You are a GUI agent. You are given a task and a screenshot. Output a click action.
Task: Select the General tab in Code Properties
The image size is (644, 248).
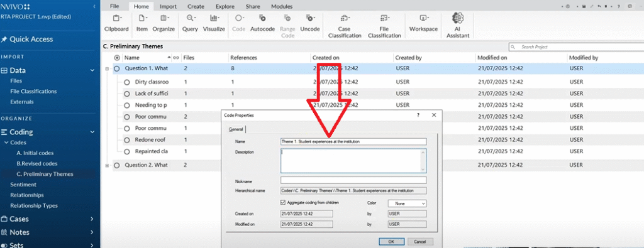pyautogui.click(x=236, y=129)
